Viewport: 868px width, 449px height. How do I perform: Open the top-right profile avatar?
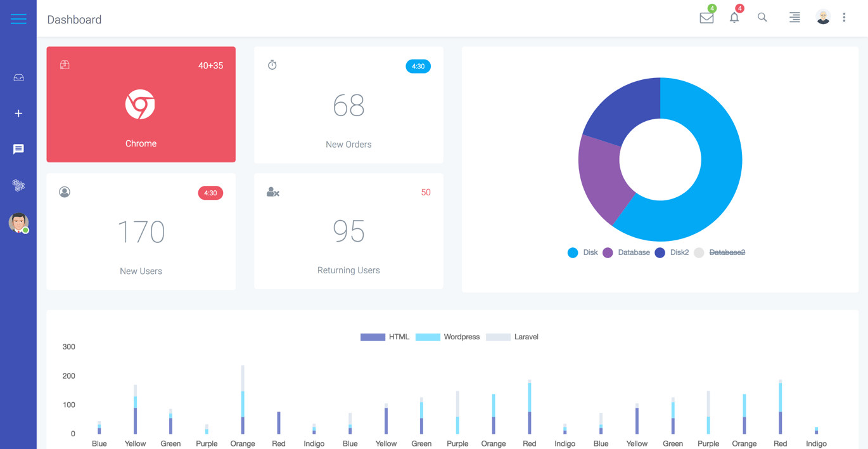click(x=823, y=18)
